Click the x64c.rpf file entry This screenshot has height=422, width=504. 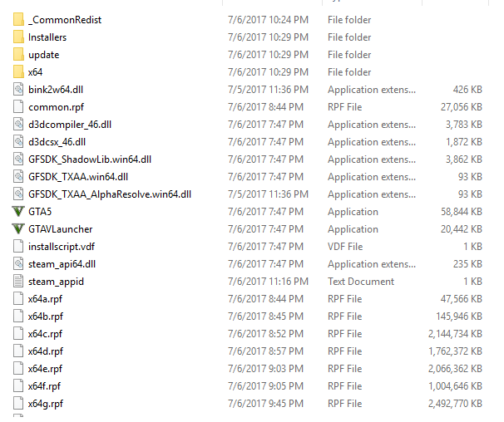tap(45, 334)
